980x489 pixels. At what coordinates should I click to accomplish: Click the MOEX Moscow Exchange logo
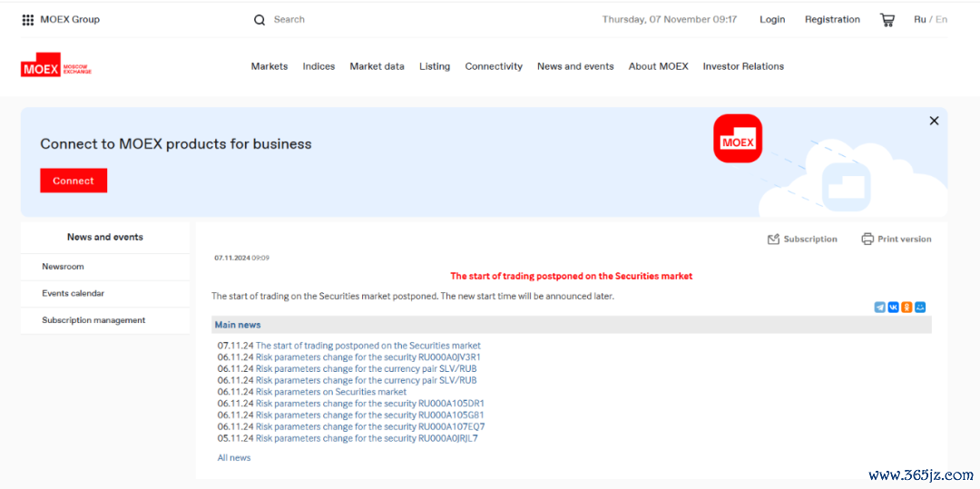(x=55, y=67)
